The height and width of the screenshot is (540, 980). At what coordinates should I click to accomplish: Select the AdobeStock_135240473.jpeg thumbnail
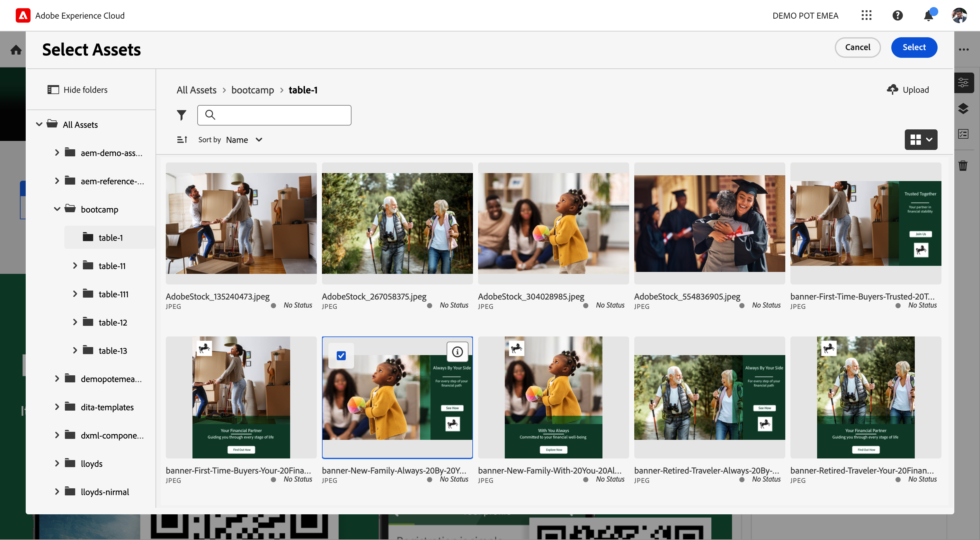(241, 223)
